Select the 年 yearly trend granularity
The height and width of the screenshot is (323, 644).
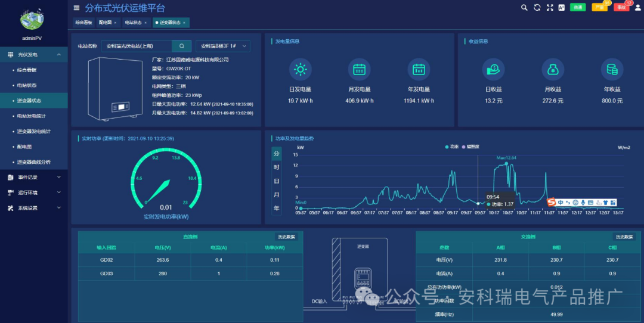tap(277, 208)
